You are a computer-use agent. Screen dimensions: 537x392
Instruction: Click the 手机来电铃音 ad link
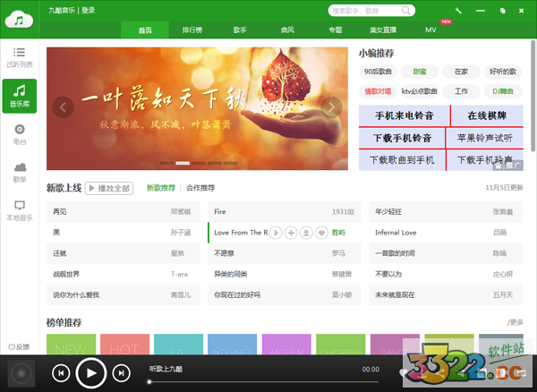coord(405,115)
